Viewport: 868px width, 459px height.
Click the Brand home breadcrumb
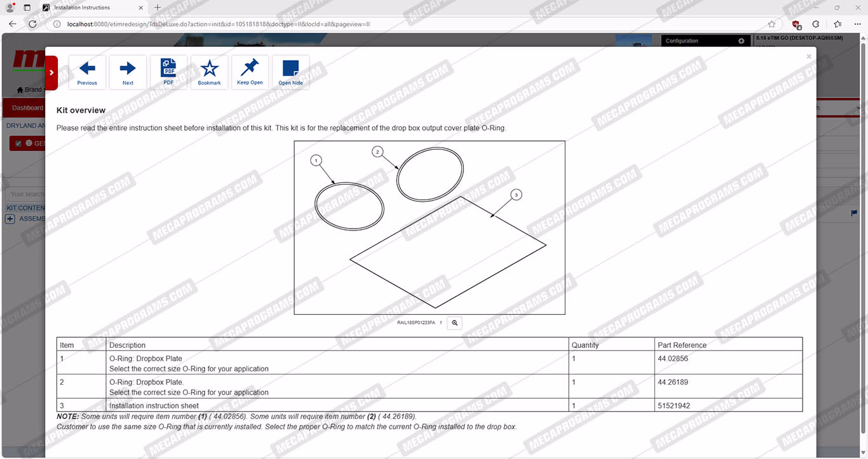[x=31, y=90]
